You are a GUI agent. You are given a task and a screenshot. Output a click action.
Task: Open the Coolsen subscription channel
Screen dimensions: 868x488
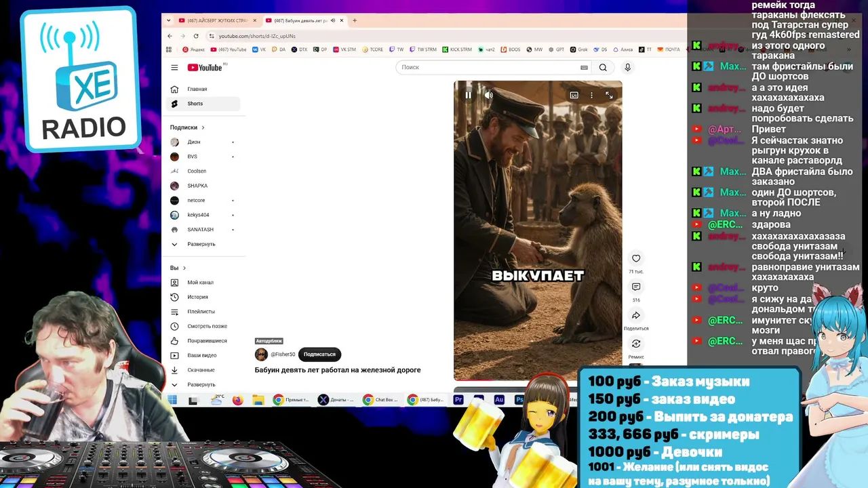click(x=203, y=171)
